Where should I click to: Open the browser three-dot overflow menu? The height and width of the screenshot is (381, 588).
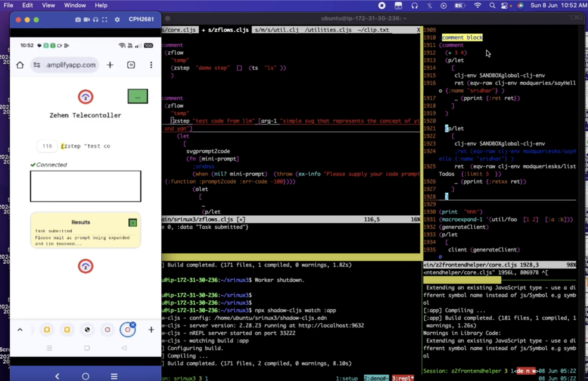click(x=151, y=65)
